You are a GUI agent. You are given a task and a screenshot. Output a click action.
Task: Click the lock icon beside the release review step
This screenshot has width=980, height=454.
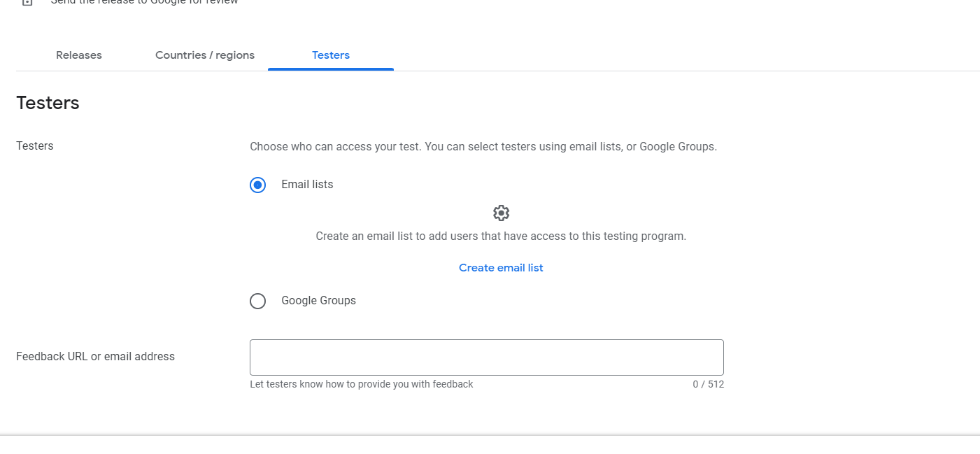point(27,2)
